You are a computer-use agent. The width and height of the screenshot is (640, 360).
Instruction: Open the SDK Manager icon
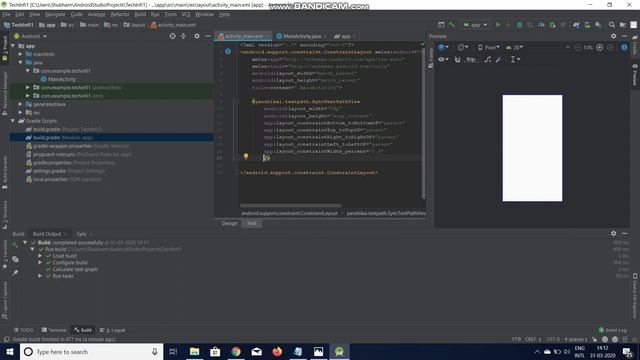(x=598, y=25)
